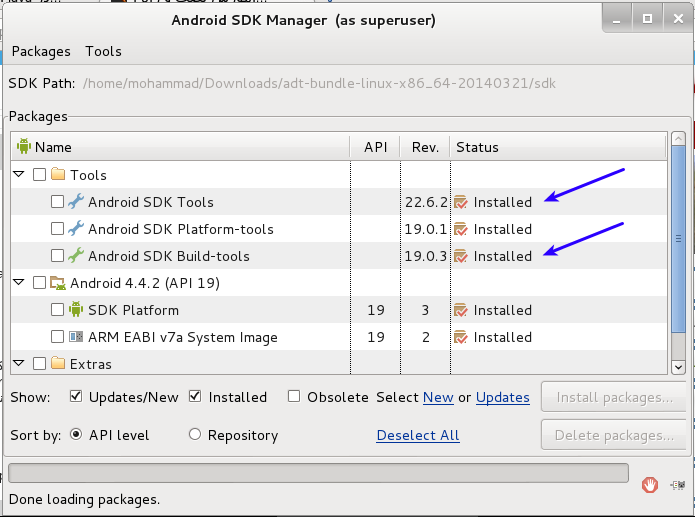695x517 pixels.
Task: Click the wrench icon beside Android SDK Tools
Action: [x=76, y=202]
